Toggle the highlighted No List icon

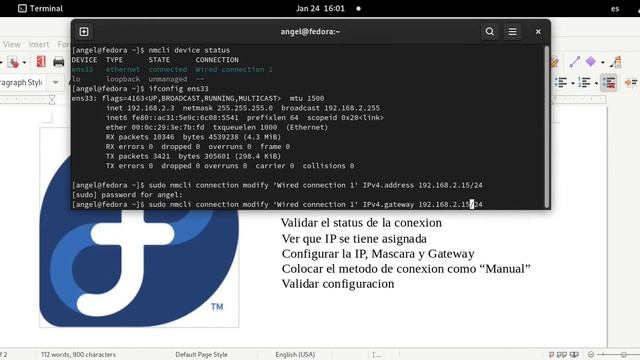coord(609,83)
